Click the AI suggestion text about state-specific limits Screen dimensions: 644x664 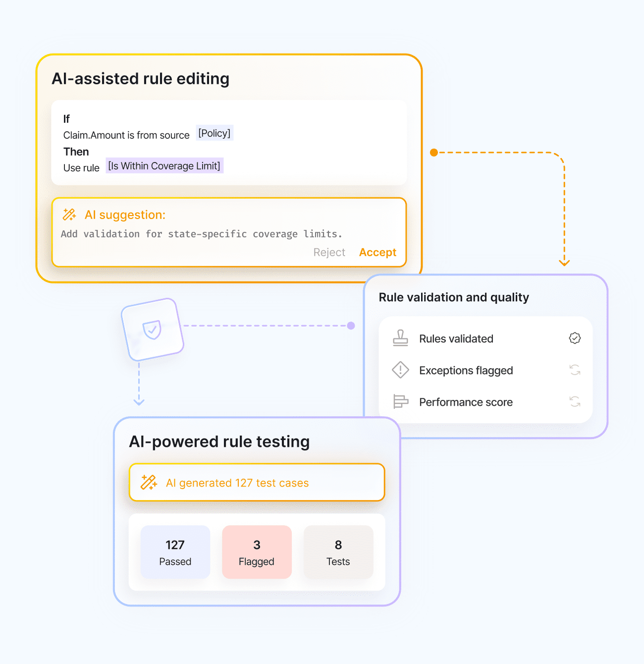tap(201, 234)
